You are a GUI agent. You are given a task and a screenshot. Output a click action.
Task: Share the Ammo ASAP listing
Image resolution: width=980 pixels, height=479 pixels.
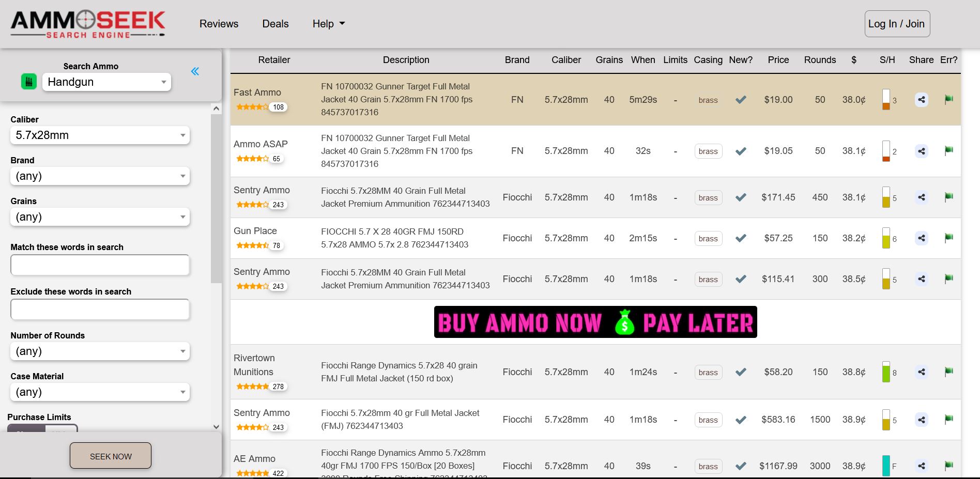pos(921,151)
